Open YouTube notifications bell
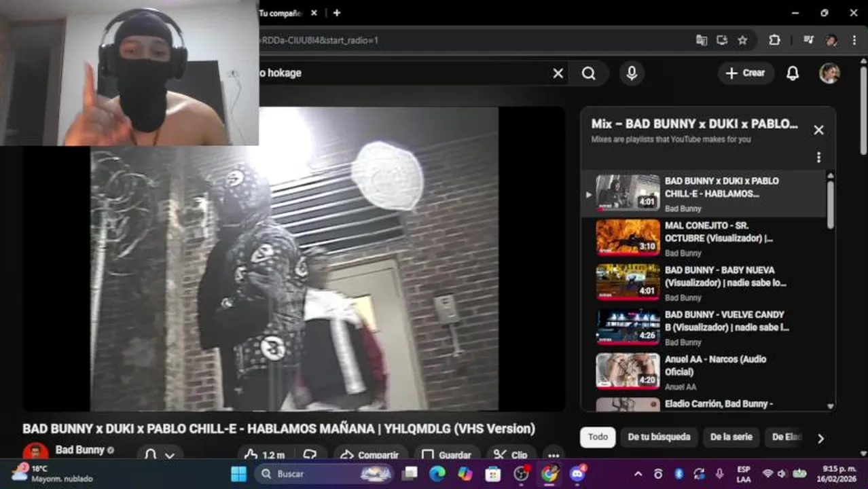868x489 pixels. coord(792,73)
